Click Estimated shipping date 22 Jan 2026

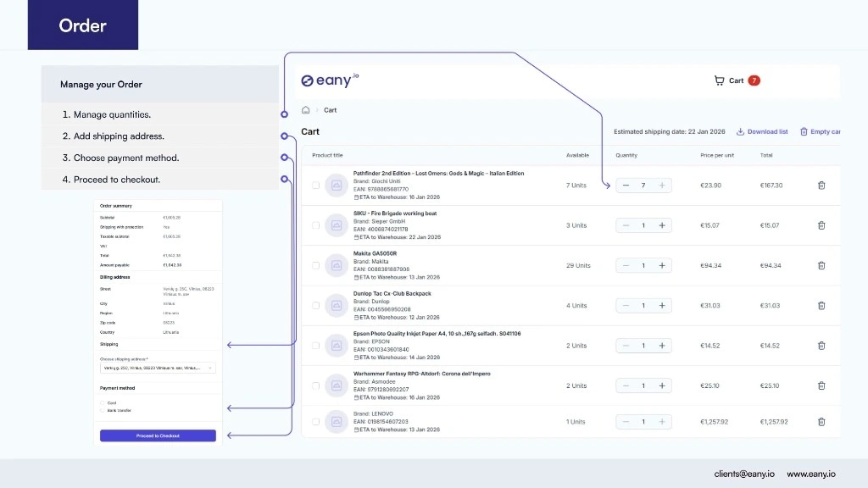click(670, 131)
